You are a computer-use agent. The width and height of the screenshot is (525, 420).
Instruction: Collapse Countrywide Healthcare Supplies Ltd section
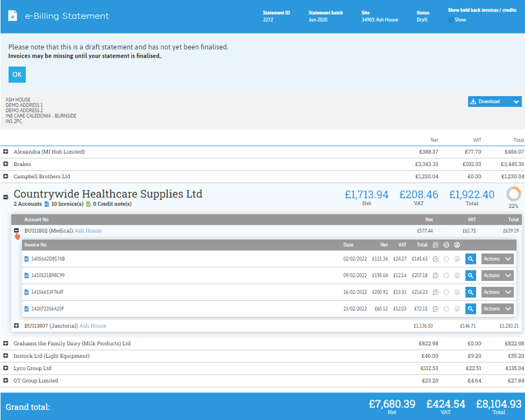(x=6, y=197)
